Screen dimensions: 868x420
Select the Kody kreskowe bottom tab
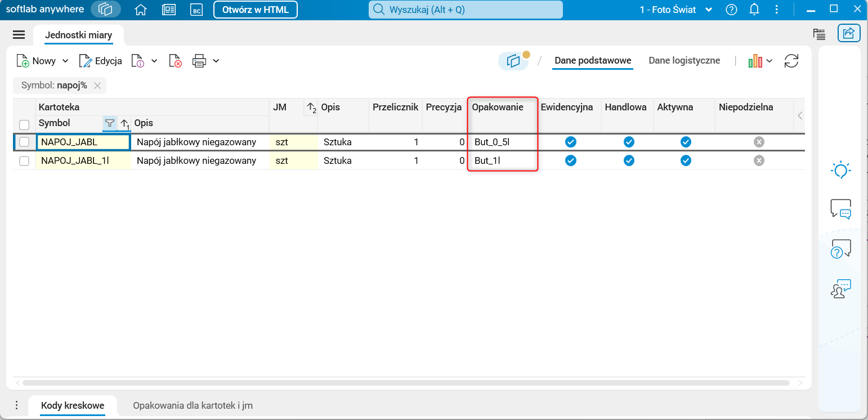pyautogui.click(x=73, y=405)
